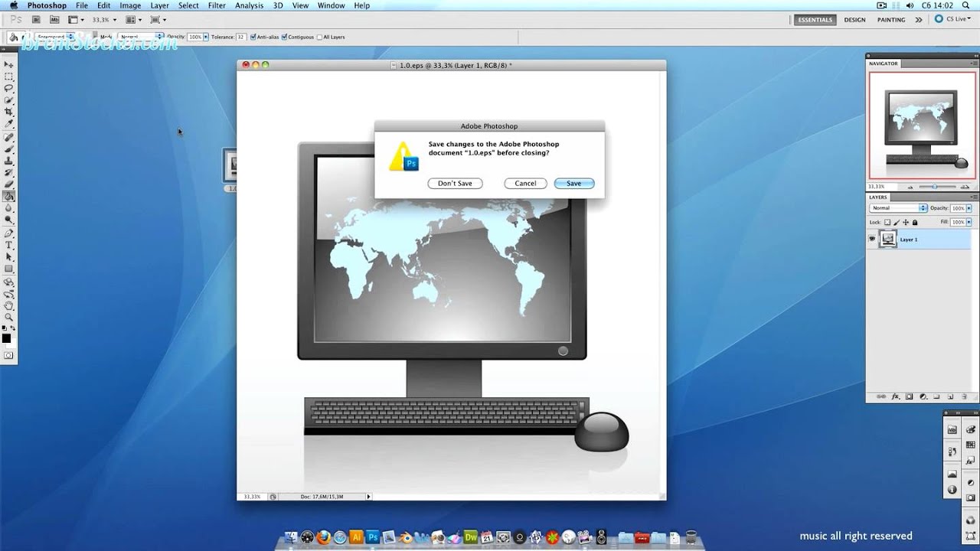Enable the All Layers checkbox
The width and height of the screenshot is (980, 551).
[x=320, y=37]
